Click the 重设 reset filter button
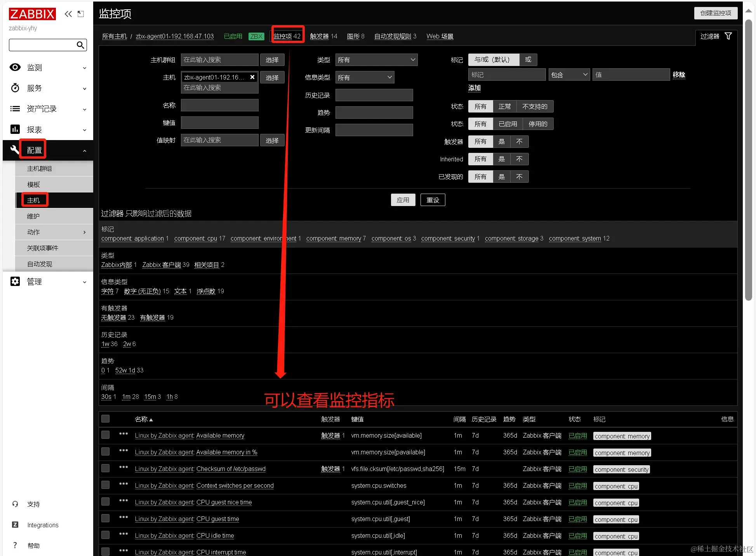 tap(433, 200)
